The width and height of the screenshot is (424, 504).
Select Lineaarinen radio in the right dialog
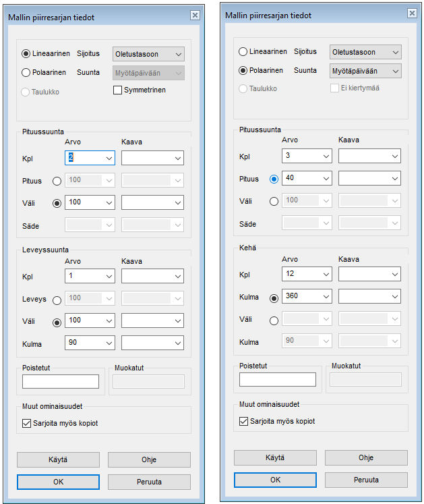pos(243,52)
